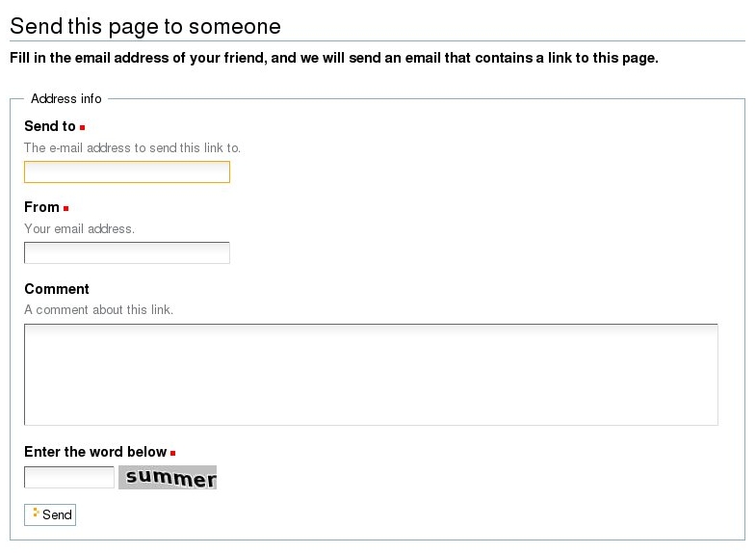The width and height of the screenshot is (756, 553).
Task: Click the hint about the e-mail address to send to
Action: point(132,148)
